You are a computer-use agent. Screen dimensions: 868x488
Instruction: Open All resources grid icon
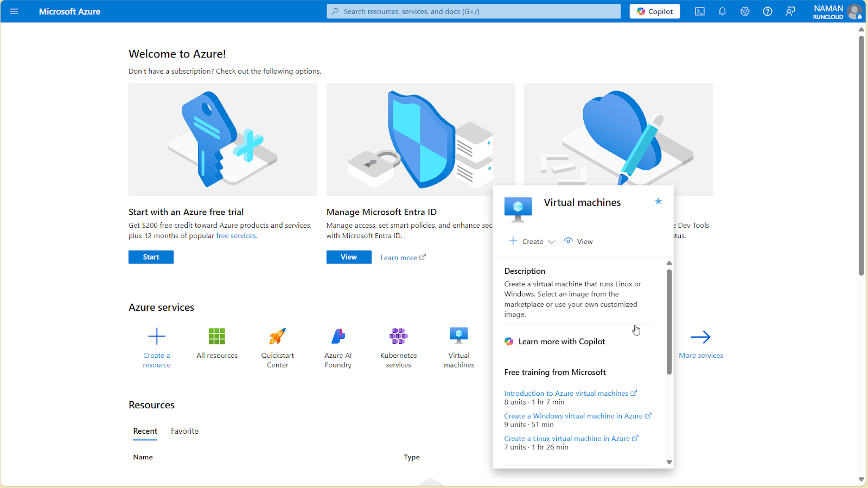(x=217, y=337)
